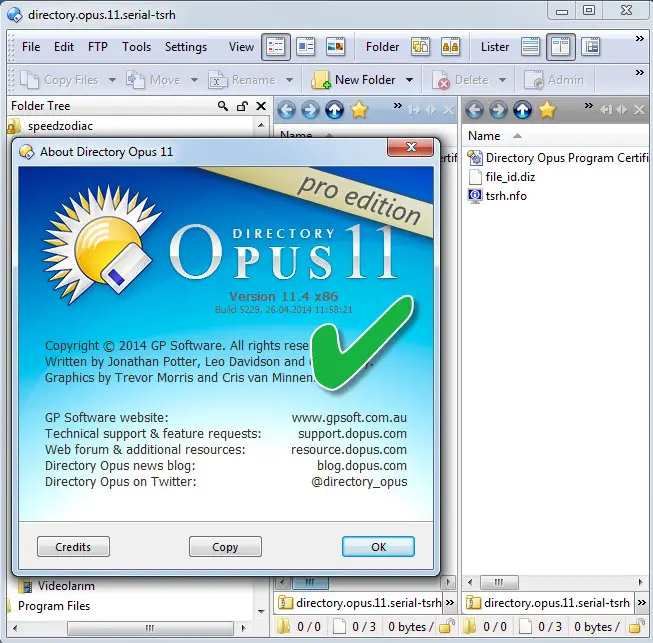This screenshot has width=653, height=643.
Task: Open Rename dropdown arrow
Action: [289, 80]
